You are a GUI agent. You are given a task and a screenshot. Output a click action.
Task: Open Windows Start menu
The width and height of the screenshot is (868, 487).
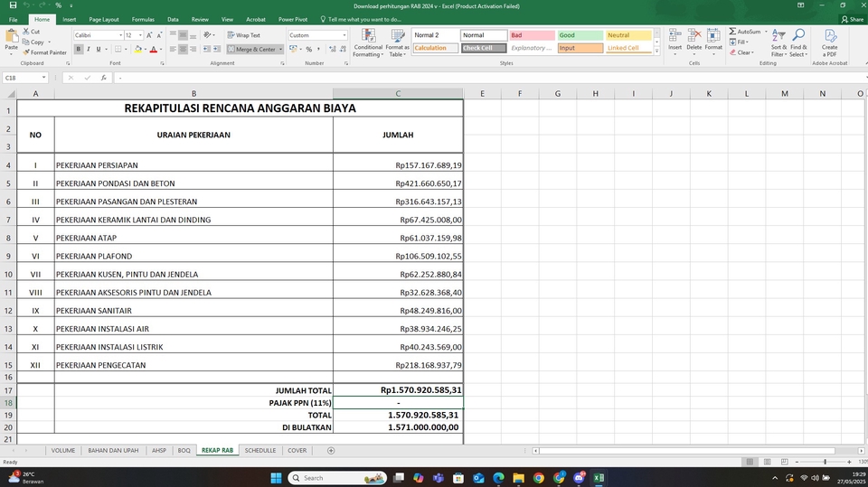(276, 478)
